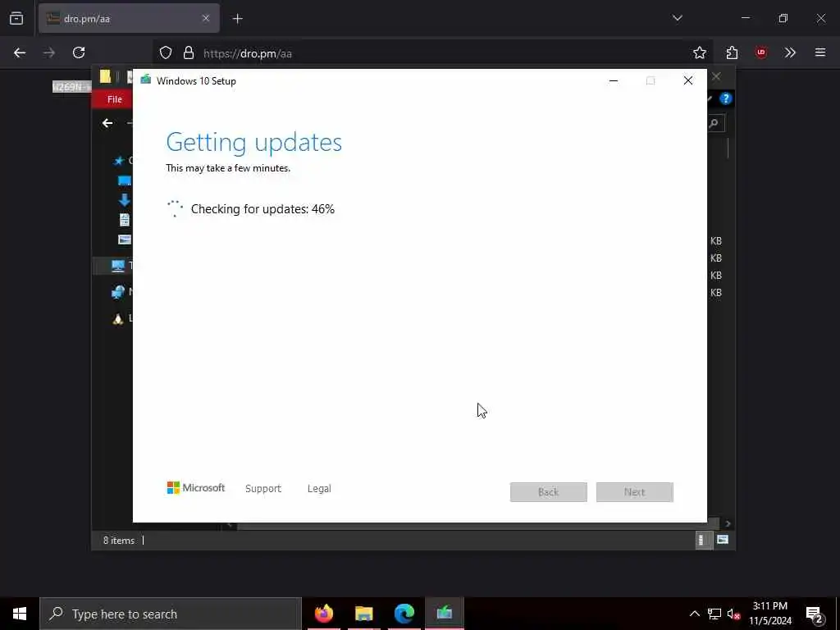Open Desktop icon in Explorer sidebar
Viewport: 840px width, 630px height.
[125, 180]
